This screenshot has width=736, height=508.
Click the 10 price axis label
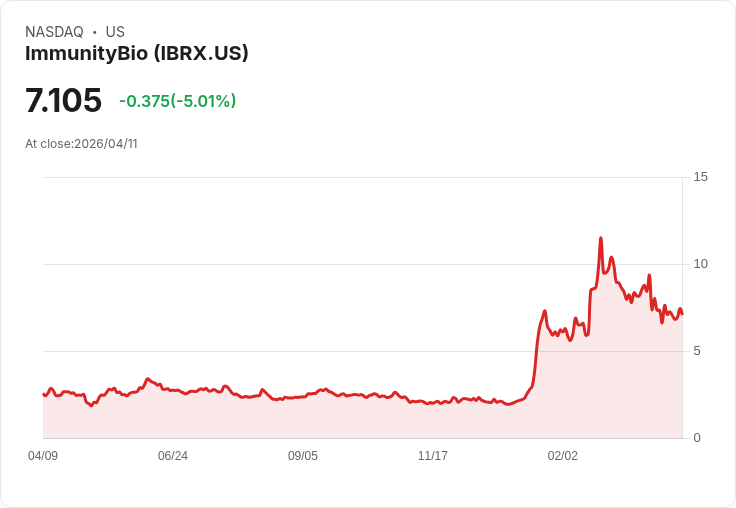tap(700, 264)
